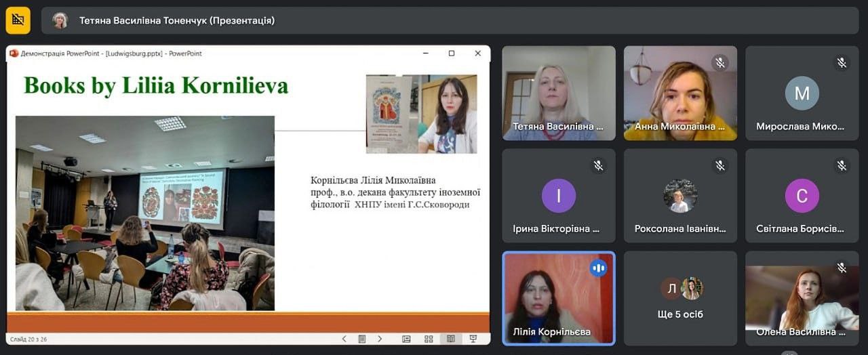Click the yellow presentation-off icon at top left
The height and width of the screenshot is (355, 868).
pos(18,20)
